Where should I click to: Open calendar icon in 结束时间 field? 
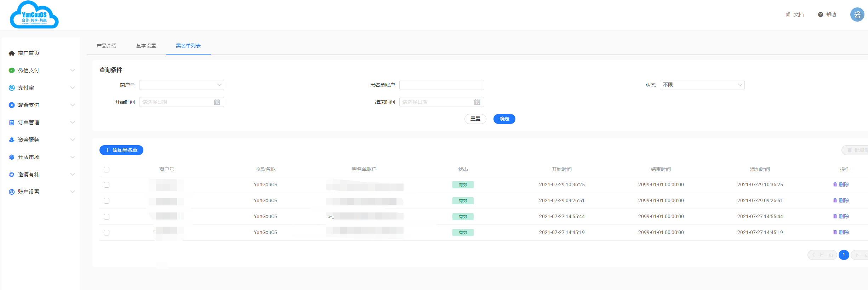pos(477,102)
